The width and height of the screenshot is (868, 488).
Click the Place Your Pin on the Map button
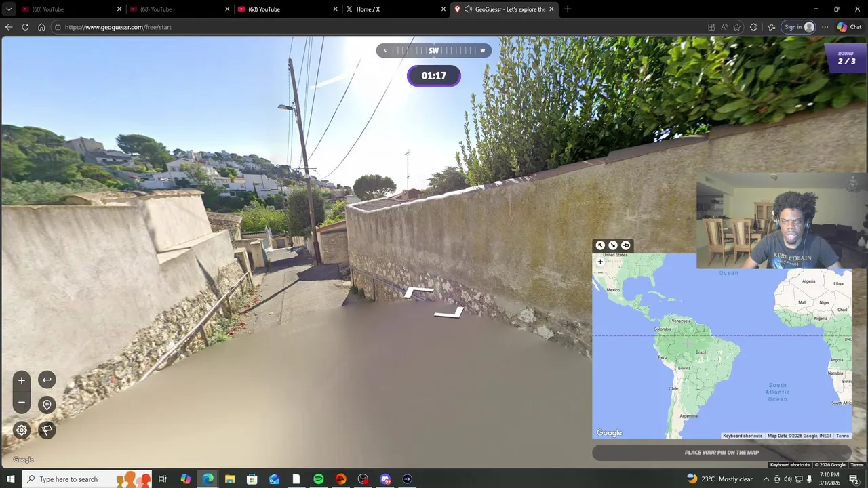722,453
